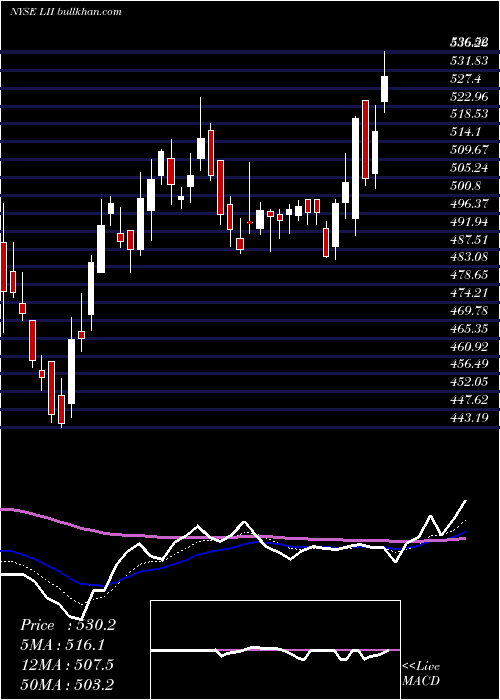Click the 509.67 price axis label
Screen dimensions: 500x700
click(469, 150)
